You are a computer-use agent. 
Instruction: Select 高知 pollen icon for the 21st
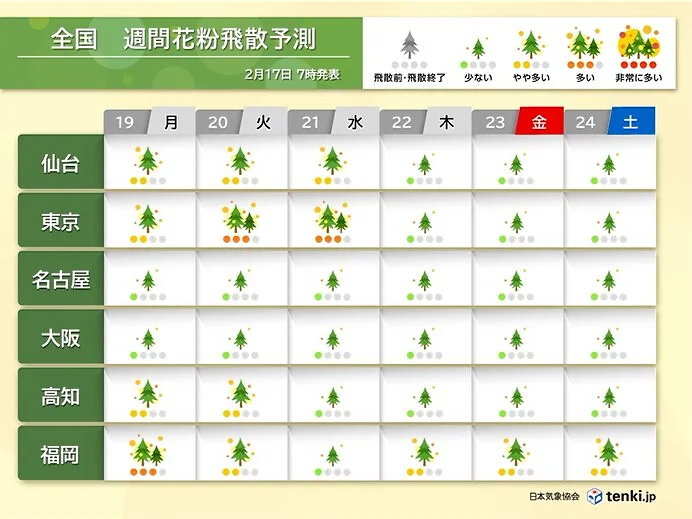[332, 397]
